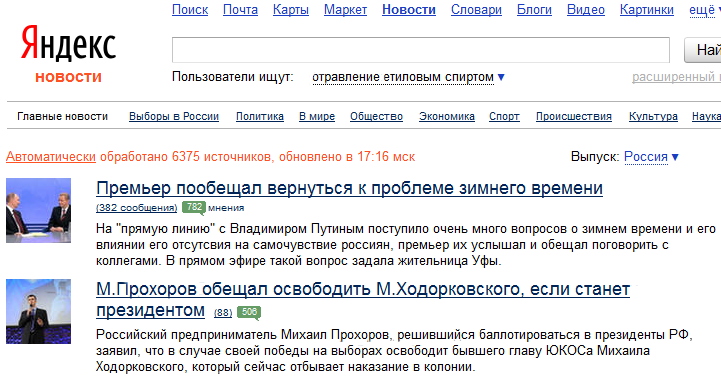
Task: Click the мнения label beside 782
Action: point(226,208)
